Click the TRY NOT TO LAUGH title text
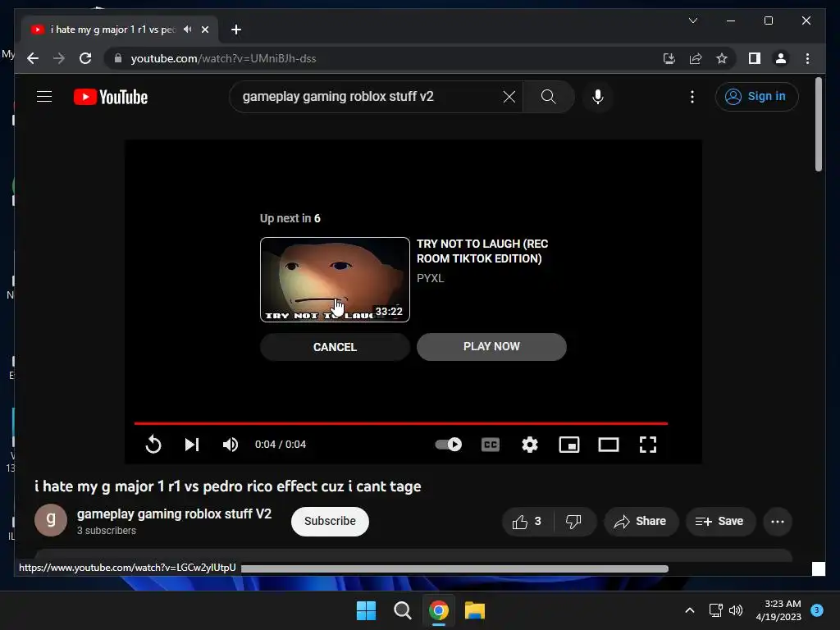The image size is (840, 630). click(482, 251)
